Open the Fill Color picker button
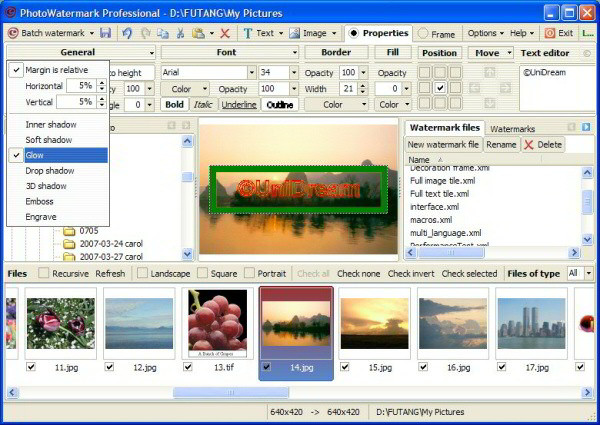Image resolution: width=600 pixels, height=425 pixels. tap(393, 104)
